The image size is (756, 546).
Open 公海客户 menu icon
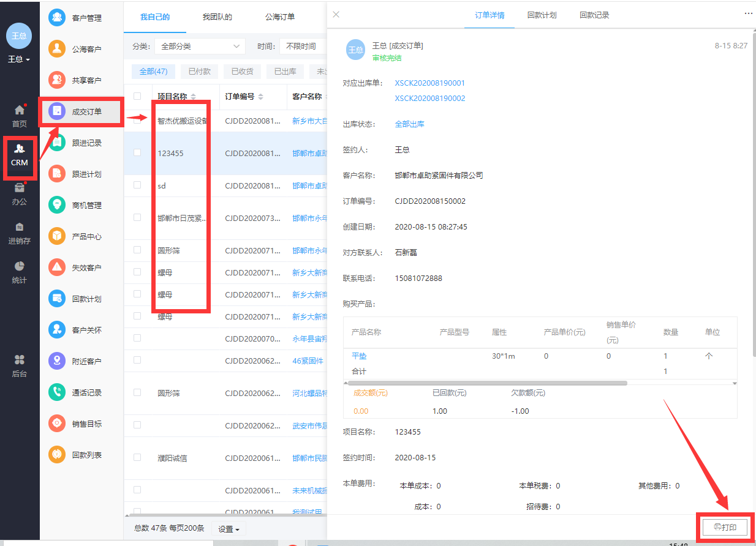point(57,49)
